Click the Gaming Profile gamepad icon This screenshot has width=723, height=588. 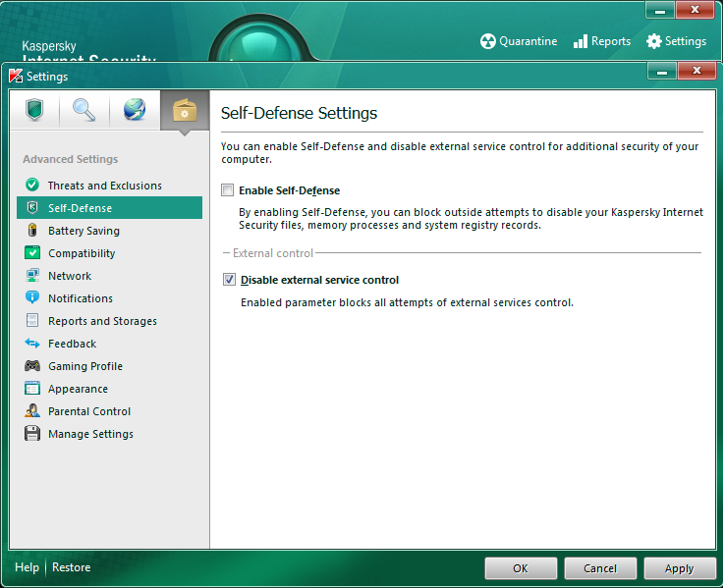pyautogui.click(x=32, y=366)
